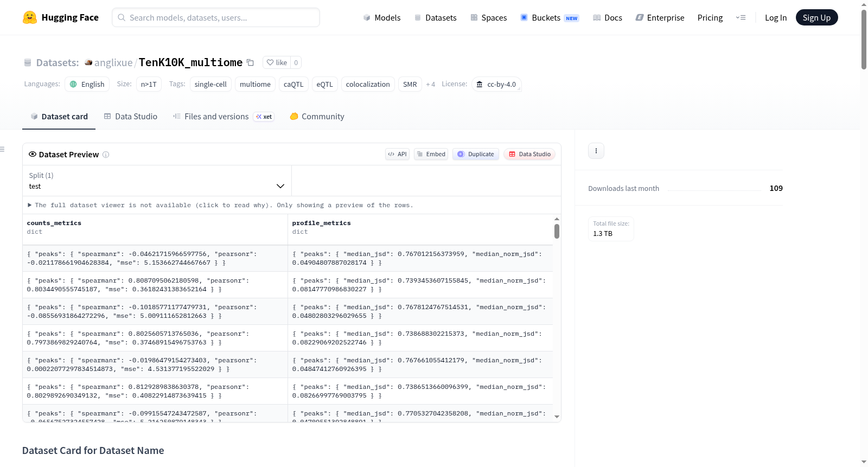Open the Spaces navigation item
Screen dimensions: 868x467
pyautogui.click(x=488, y=17)
